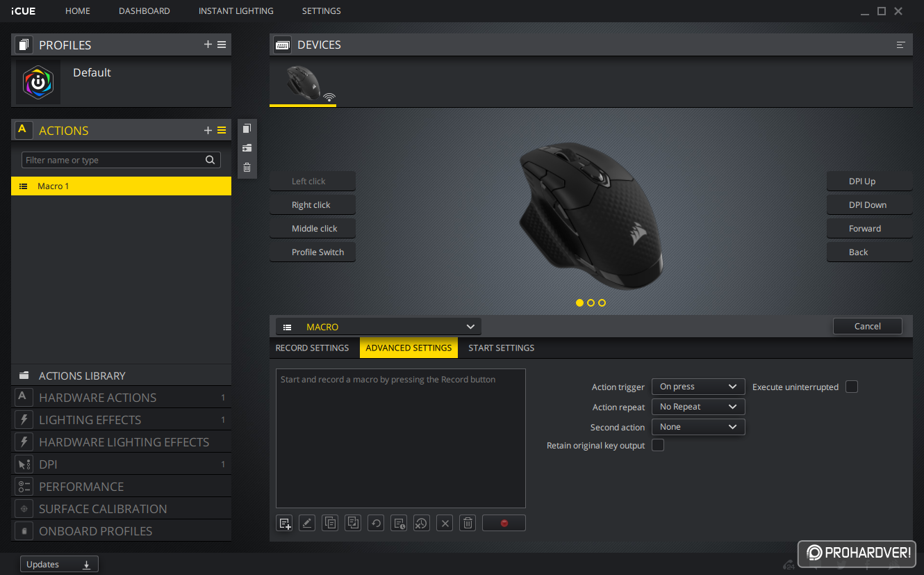Click the pencil edit icon in macro toolbar
Image resolution: width=924 pixels, height=575 pixels.
click(307, 523)
